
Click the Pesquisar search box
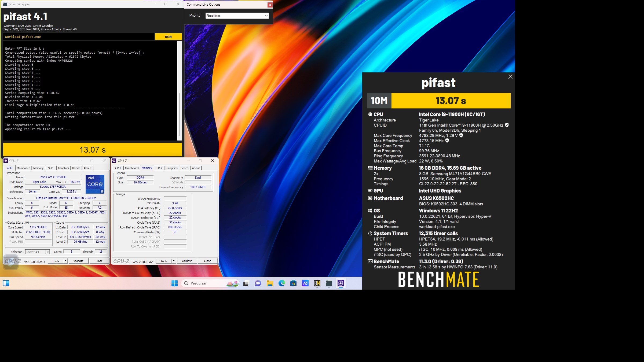211,283
